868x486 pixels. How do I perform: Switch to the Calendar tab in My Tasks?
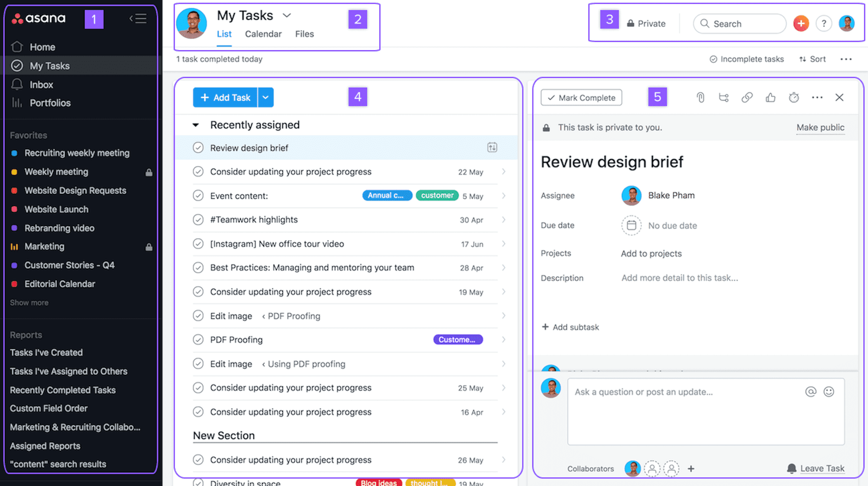(x=263, y=33)
